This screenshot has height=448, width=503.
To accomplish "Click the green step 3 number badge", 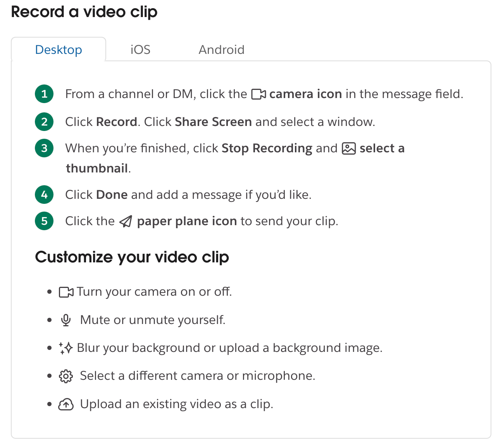I will tap(44, 148).
